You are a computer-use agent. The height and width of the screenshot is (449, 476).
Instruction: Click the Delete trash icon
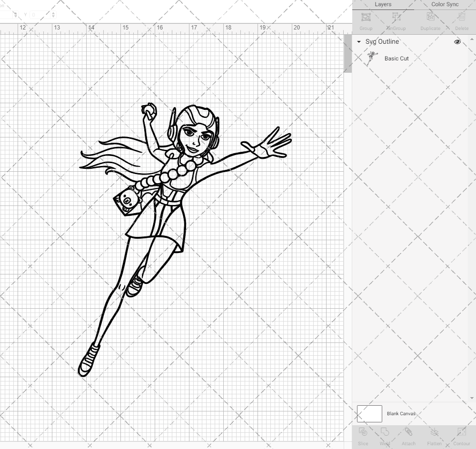[x=461, y=17]
